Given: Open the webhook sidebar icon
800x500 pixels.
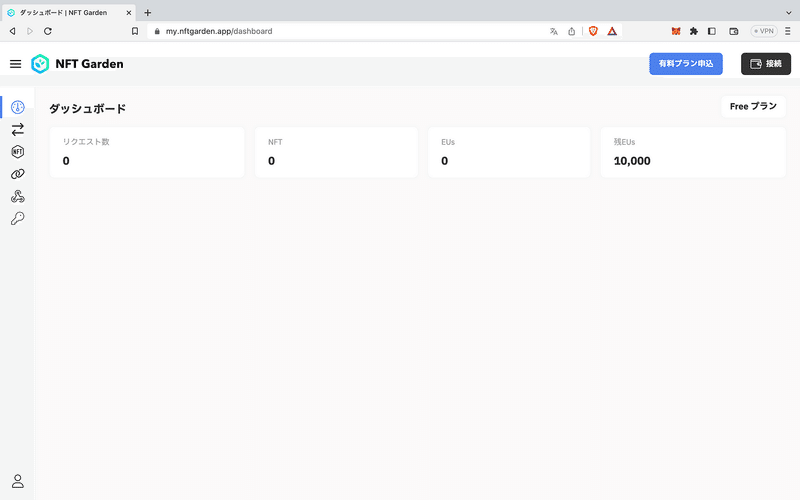Looking at the screenshot, I should (18, 196).
